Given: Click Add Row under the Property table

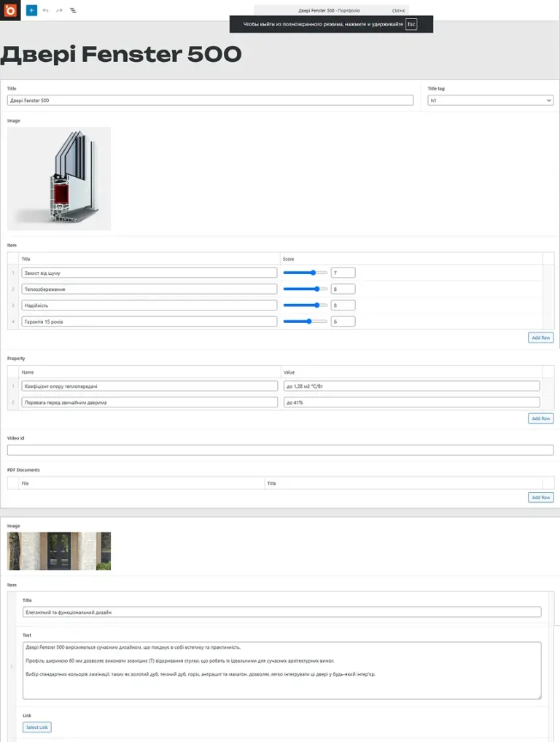Looking at the screenshot, I should point(540,418).
